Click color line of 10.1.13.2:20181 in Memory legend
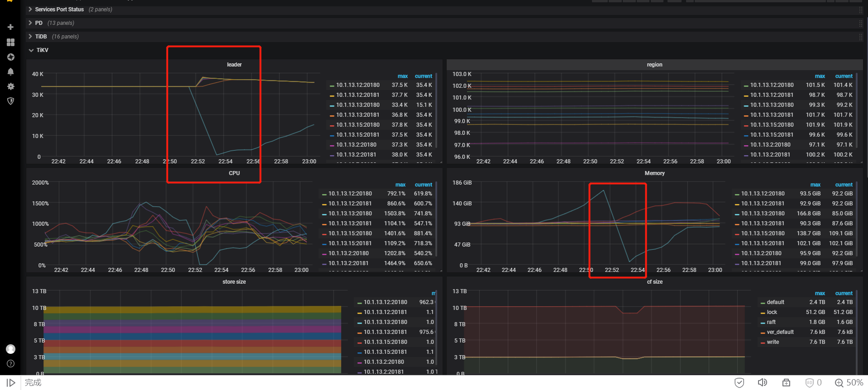The image size is (868, 390). click(737, 264)
